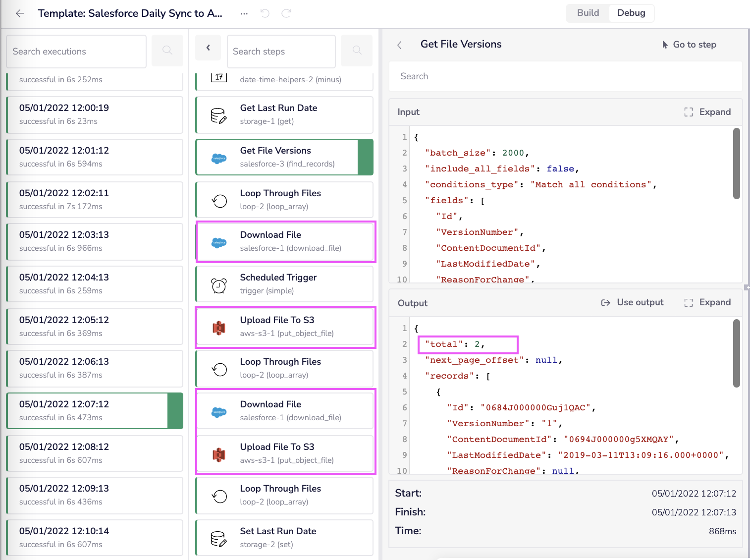This screenshot has height=560, width=750.
Task: Click the Use output button
Action: (x=633, y=303)
